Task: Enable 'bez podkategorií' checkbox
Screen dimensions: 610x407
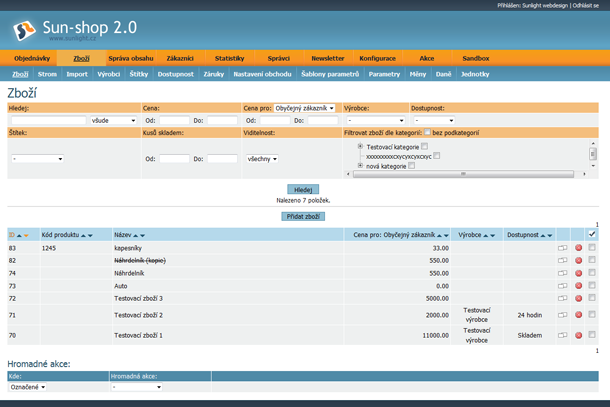Action: (427, 132)
